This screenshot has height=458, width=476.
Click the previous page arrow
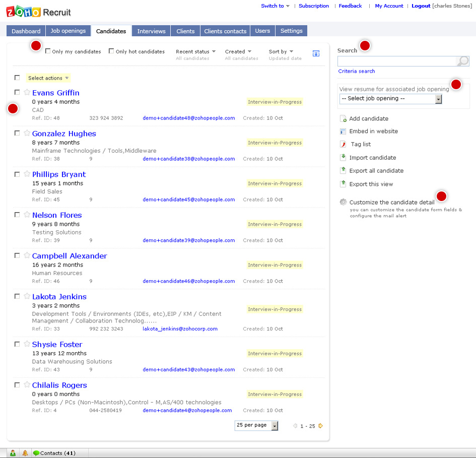click(295, 426)
